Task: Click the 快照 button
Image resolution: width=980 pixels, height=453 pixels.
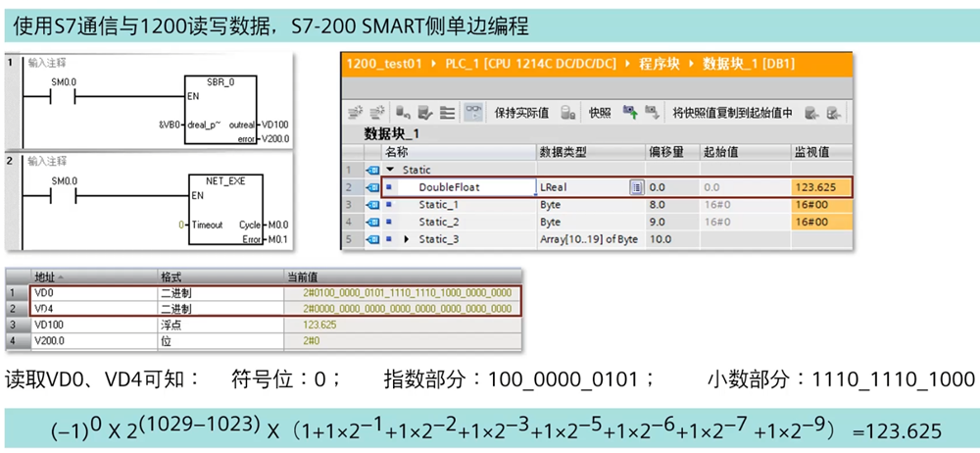Action: [600, 113]
